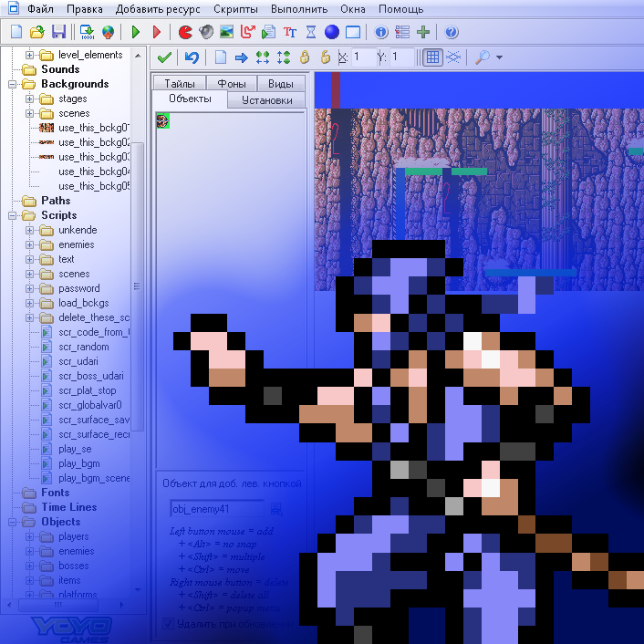The image size is (644, 644).
Task: Toggle the room grid display
Action: tap(432, 57)
